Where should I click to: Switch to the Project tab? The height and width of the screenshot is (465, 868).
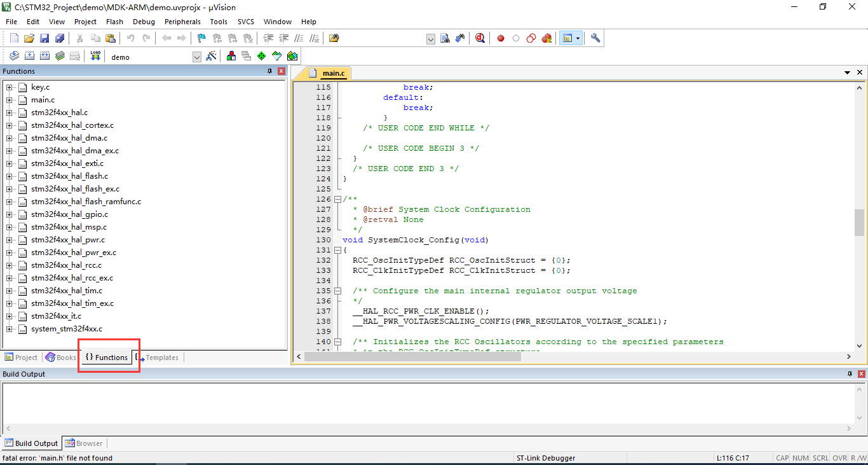[x=21, y=357]
